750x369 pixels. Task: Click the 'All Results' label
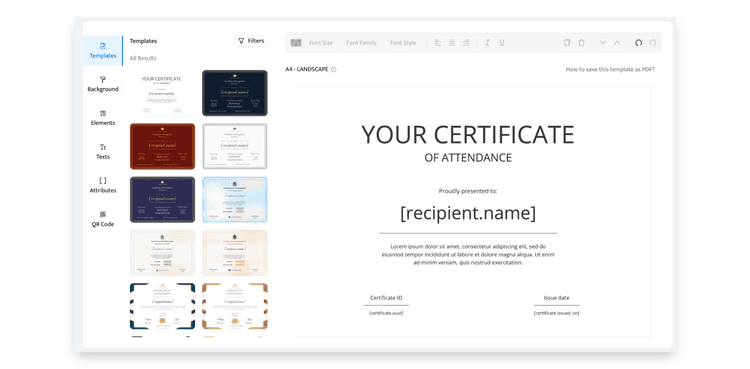point(143,58)
